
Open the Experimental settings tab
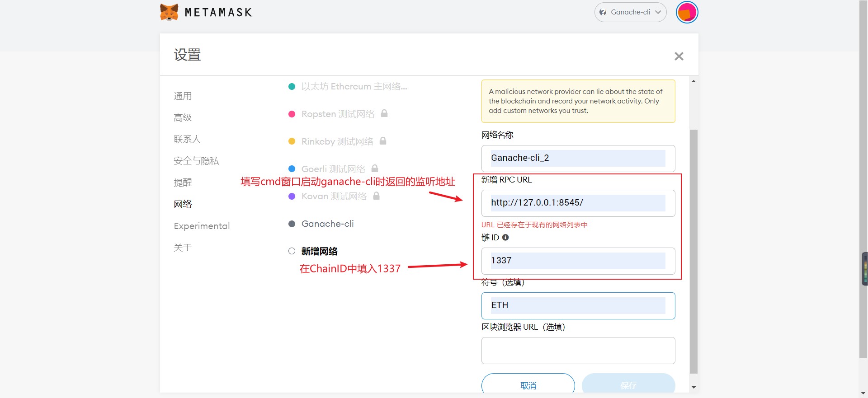coord(202,226)
